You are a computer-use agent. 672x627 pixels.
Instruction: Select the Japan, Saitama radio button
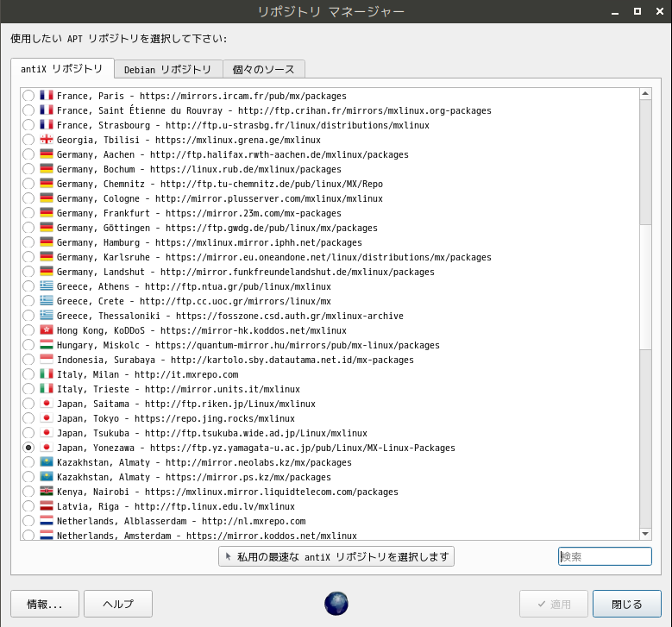click(x=28, y=404)
